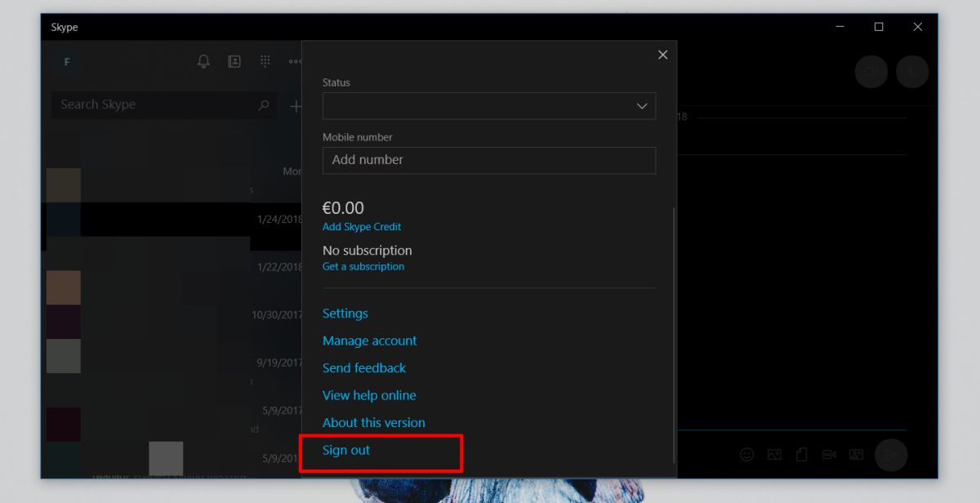Start an audio call with phone icon

point(912,72)
